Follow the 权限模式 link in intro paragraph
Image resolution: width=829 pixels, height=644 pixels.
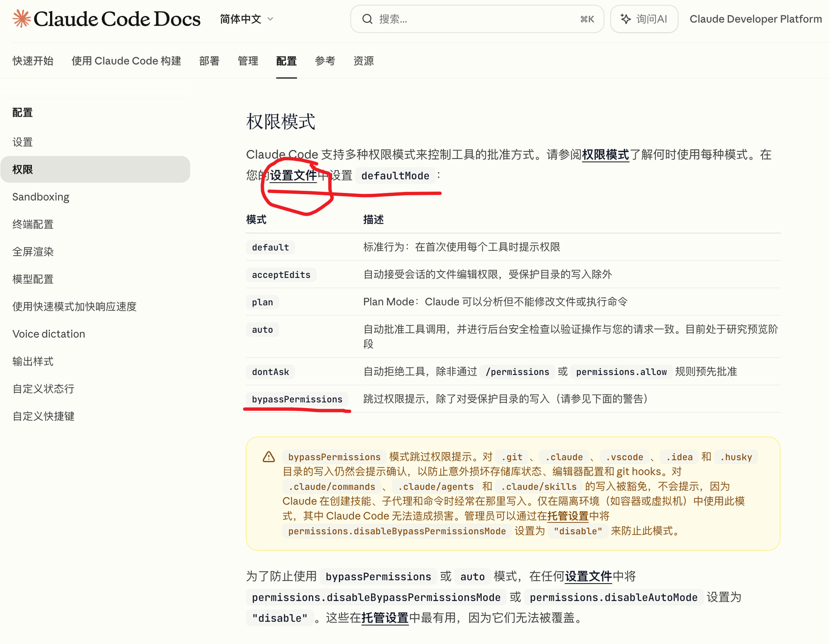coord(605,155)
